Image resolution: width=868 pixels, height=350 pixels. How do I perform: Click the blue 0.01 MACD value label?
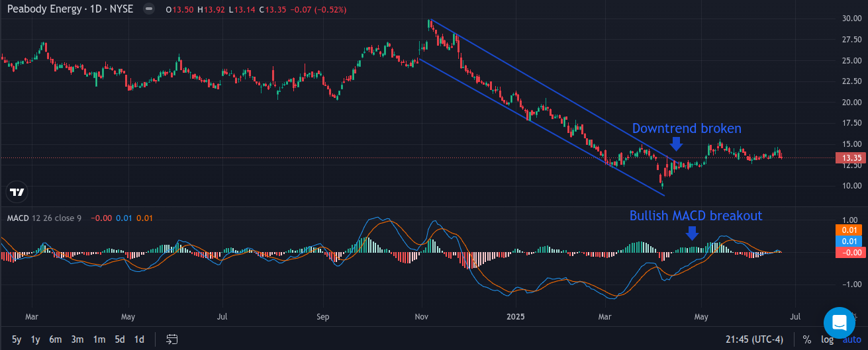click(850, 241)
